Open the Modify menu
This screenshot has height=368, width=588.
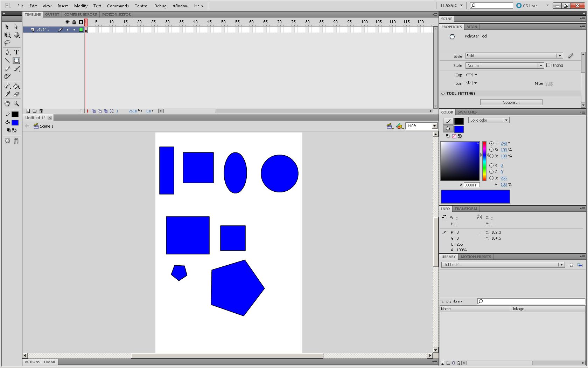(x=80, y=6)
